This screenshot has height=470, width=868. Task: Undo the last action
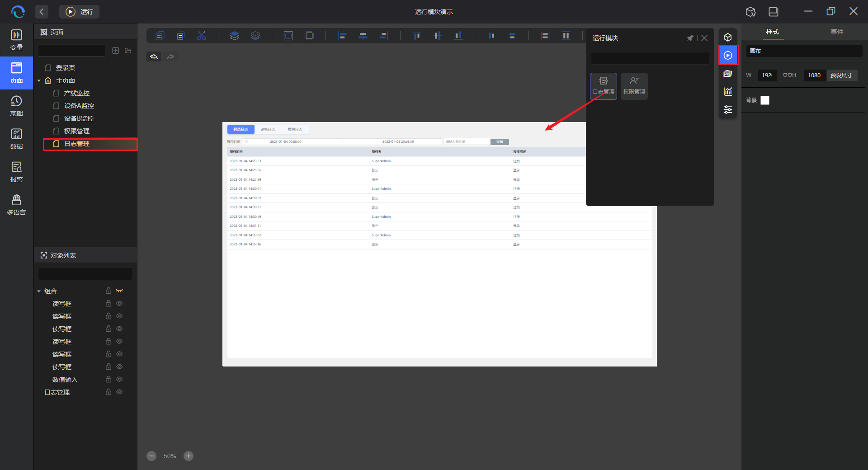point(154,56)
